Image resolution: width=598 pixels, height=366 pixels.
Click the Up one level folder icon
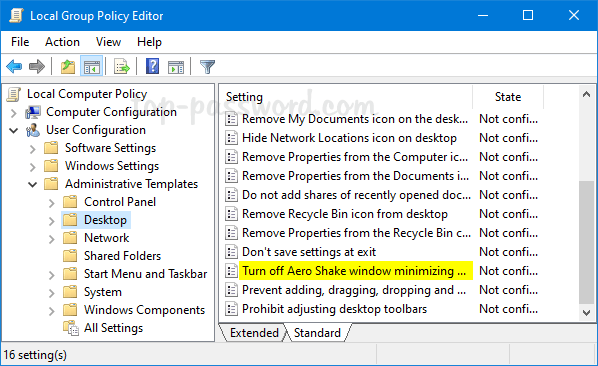68,66
